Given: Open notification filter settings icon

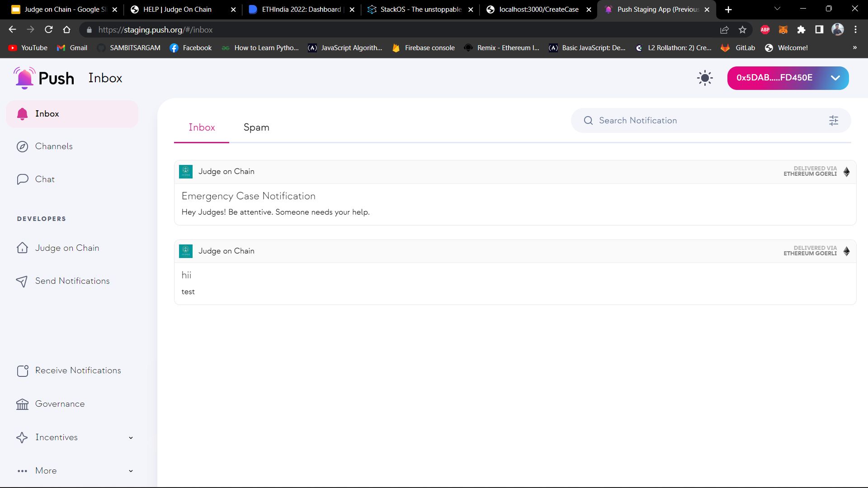Looking at the screenshot, I should [x=834, y=121].
